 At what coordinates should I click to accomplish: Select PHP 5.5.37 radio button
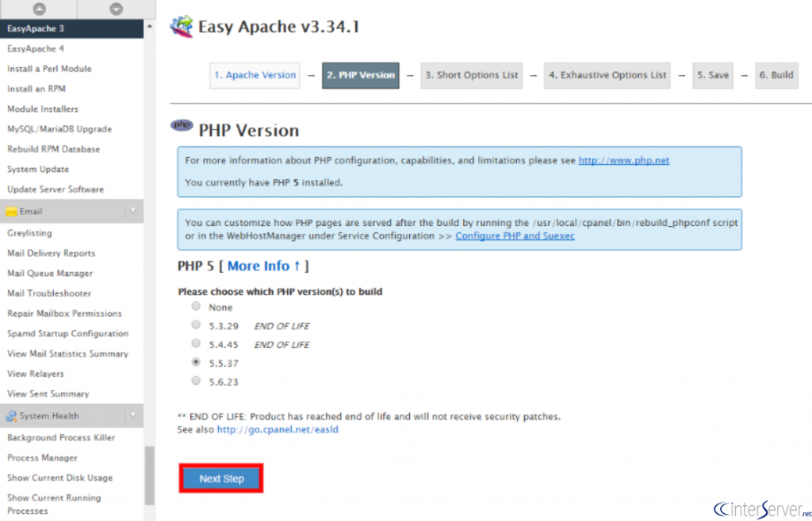[196, 362]
